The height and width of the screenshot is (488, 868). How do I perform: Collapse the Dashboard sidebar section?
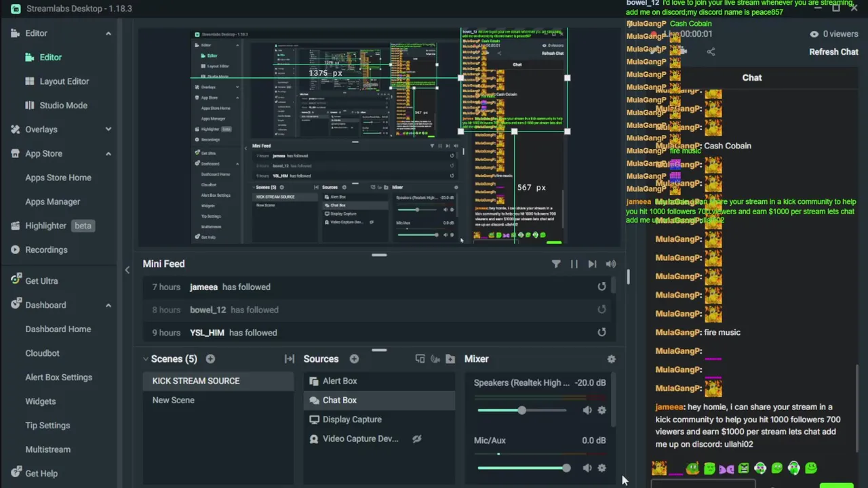[x=108, y=305]
